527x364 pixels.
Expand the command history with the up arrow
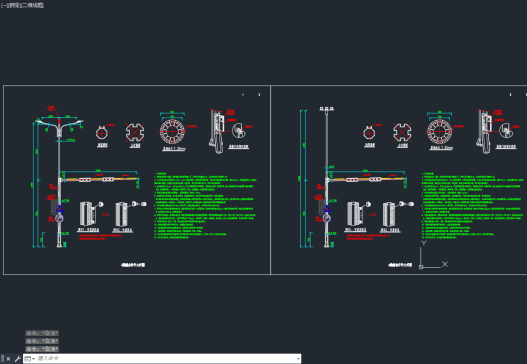[x=298, y=359]
